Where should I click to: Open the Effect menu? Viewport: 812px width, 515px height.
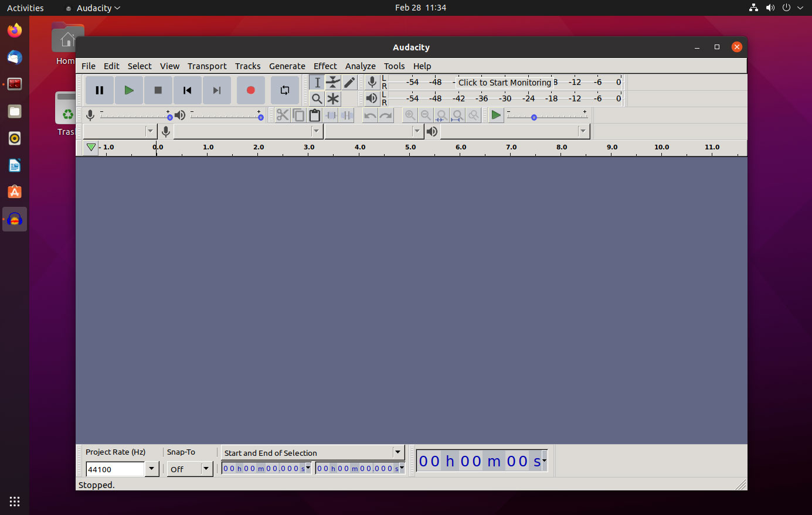325,66
